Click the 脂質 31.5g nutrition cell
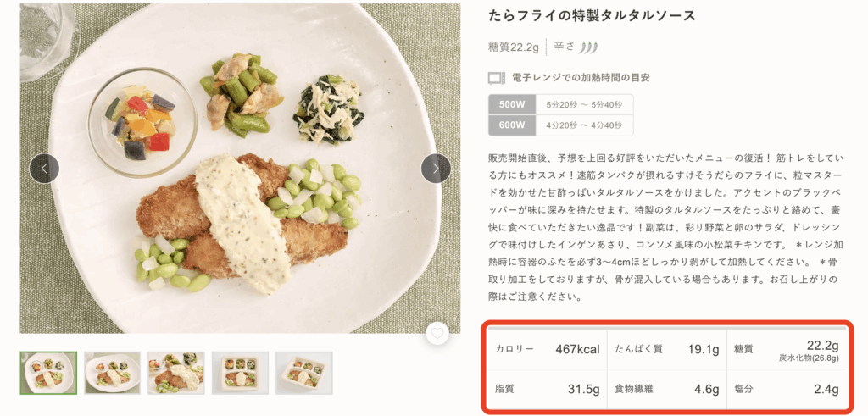 coord(547,390)
